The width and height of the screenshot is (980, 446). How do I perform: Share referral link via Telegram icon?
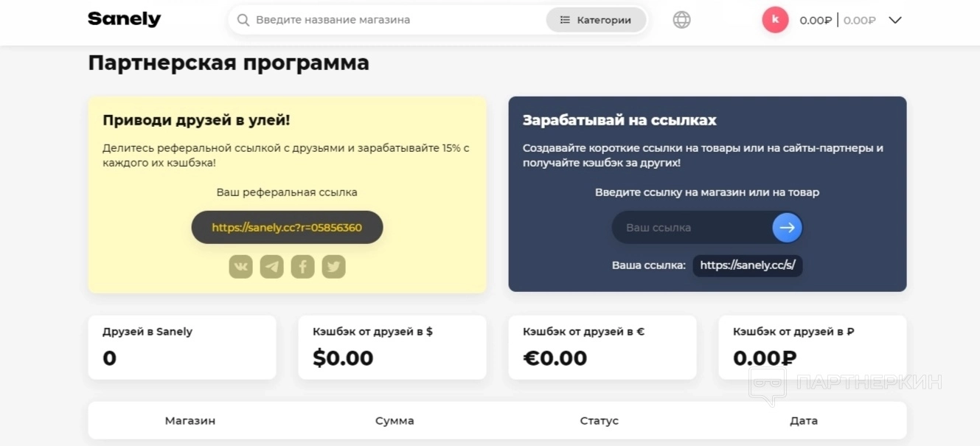pyautogui.click(x=272, y=267)
